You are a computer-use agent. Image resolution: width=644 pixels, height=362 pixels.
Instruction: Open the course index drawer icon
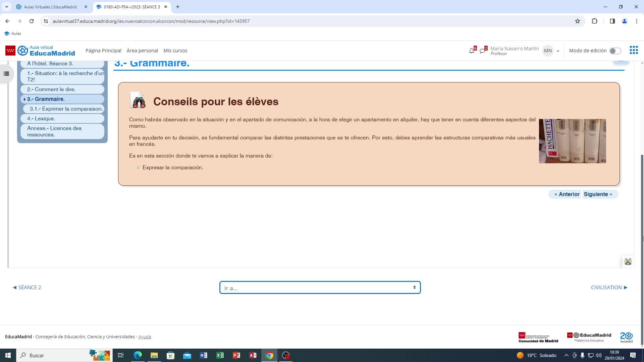[x=6, y=74]
